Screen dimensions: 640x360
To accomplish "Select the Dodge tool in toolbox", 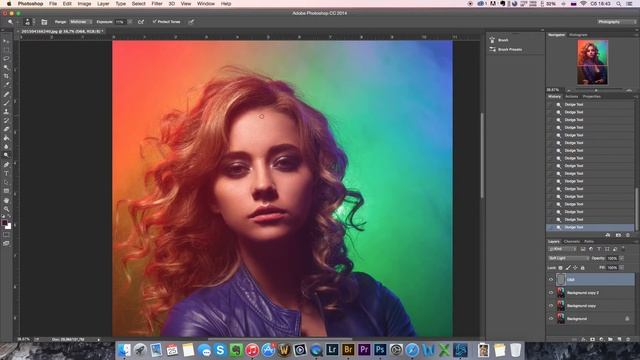I will tap(6, 155).
